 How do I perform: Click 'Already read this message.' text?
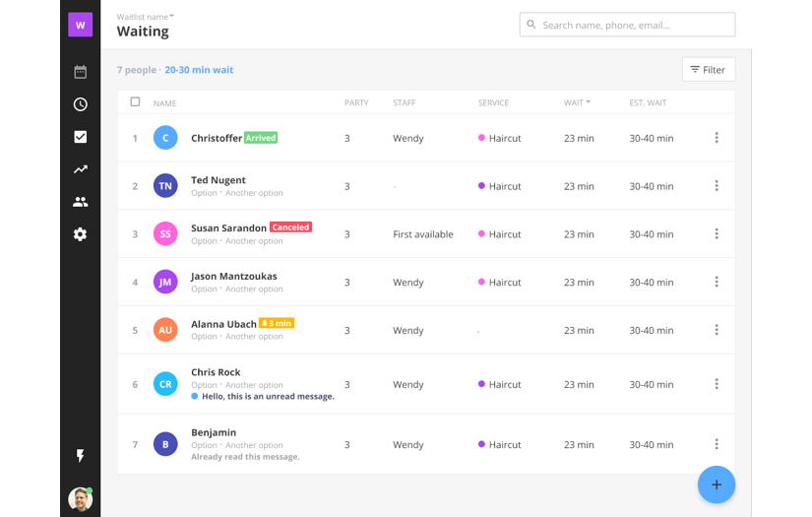tap(245, 456)
